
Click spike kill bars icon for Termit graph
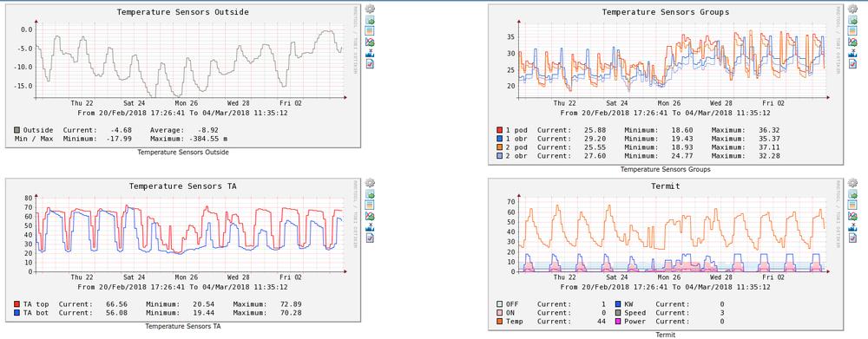click(x=853, y=227)
